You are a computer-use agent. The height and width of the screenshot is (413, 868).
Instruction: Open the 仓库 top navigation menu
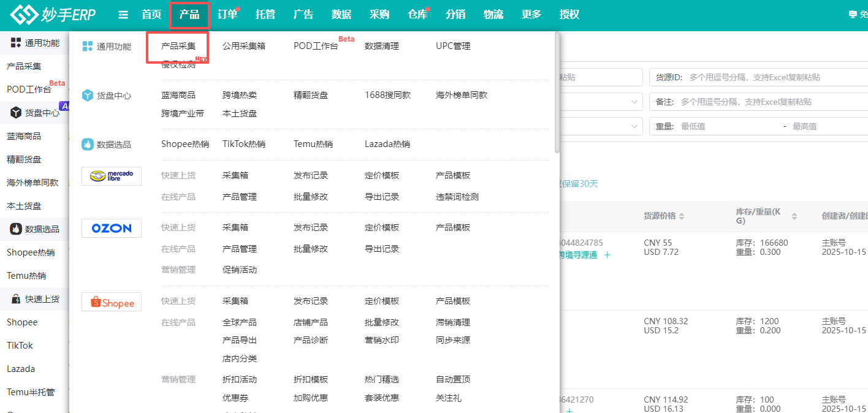[x=417, y=15]
